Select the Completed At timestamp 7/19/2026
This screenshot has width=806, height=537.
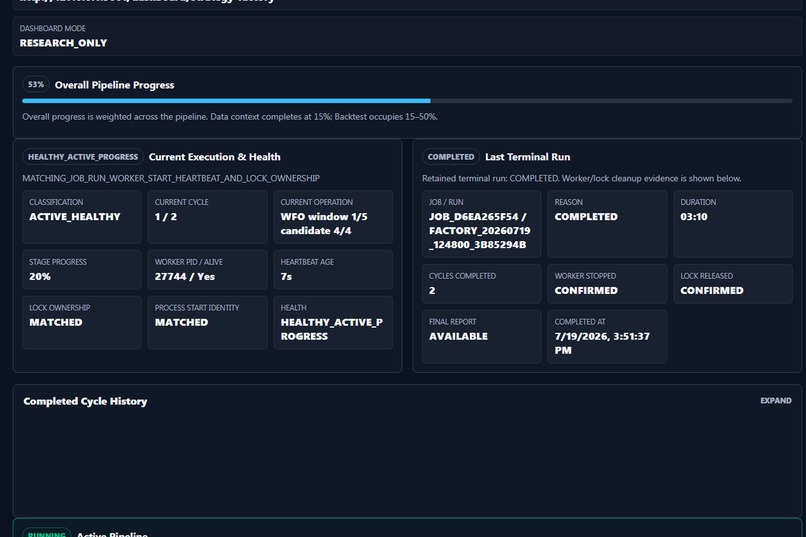(602, 343)
